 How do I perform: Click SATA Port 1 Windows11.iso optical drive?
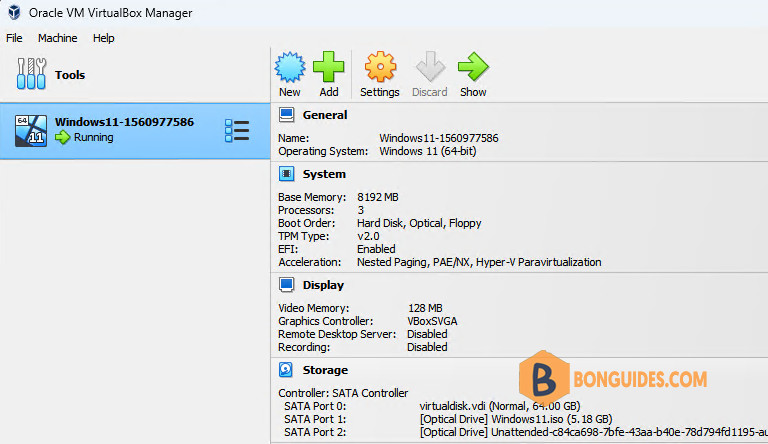click(516, 419)
